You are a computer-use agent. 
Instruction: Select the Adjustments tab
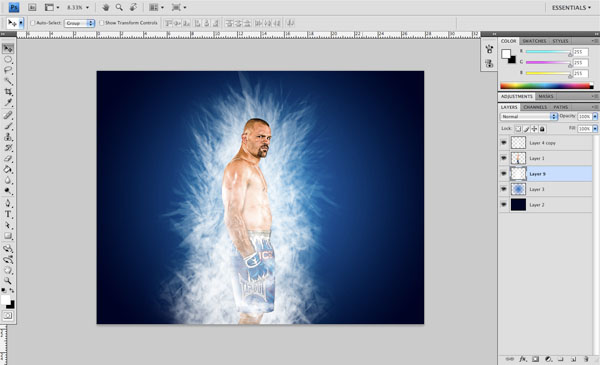click(x=517, y=96)
